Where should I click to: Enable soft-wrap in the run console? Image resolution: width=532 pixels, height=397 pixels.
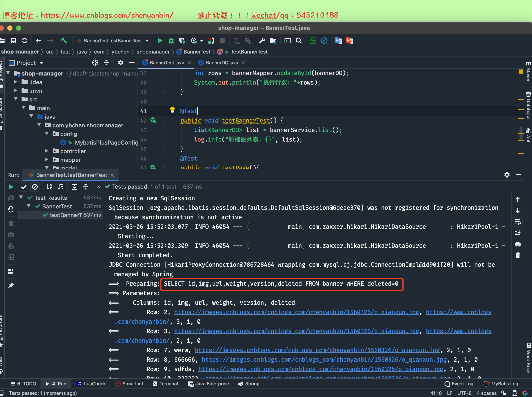tap(518, 222)
